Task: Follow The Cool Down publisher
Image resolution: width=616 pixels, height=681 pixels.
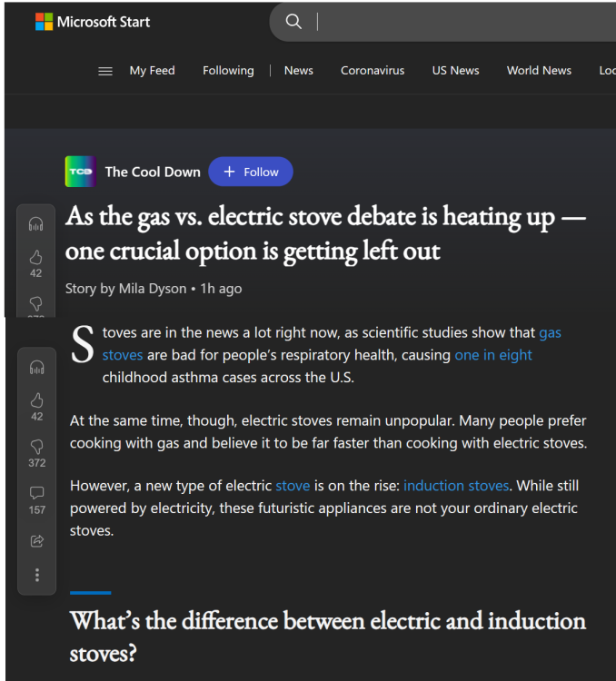Action: [251, 172]
